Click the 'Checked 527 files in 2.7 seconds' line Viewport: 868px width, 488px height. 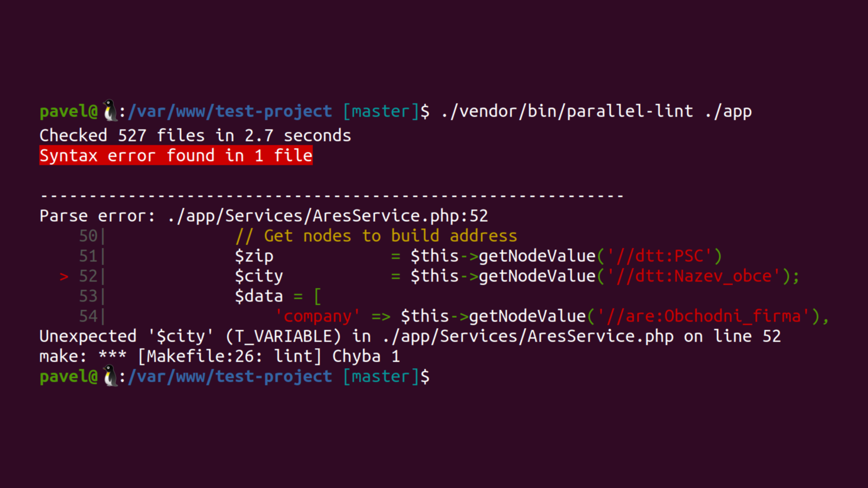click(195, 135)
